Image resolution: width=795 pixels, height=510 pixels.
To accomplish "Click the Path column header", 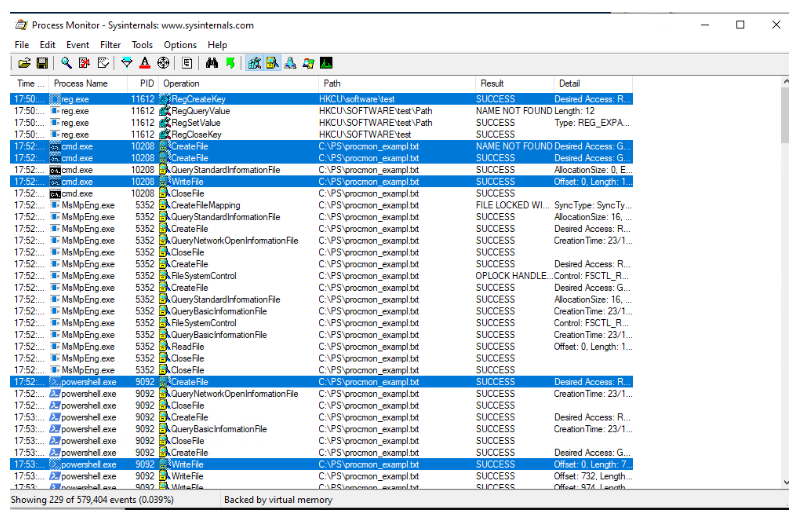I will (396, 84).
